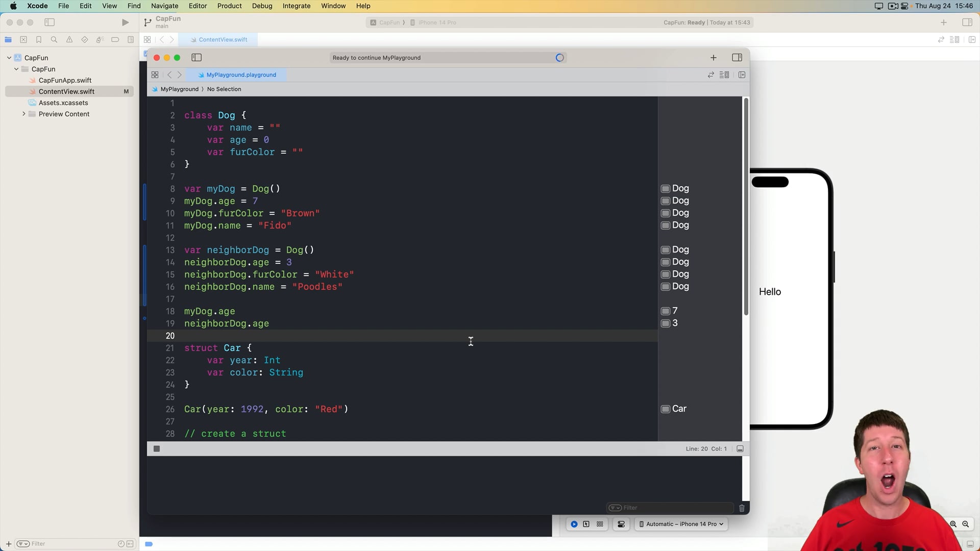Open navigator filter options dropdown
The height and width of the screenshot is (551, 980).
23,544
